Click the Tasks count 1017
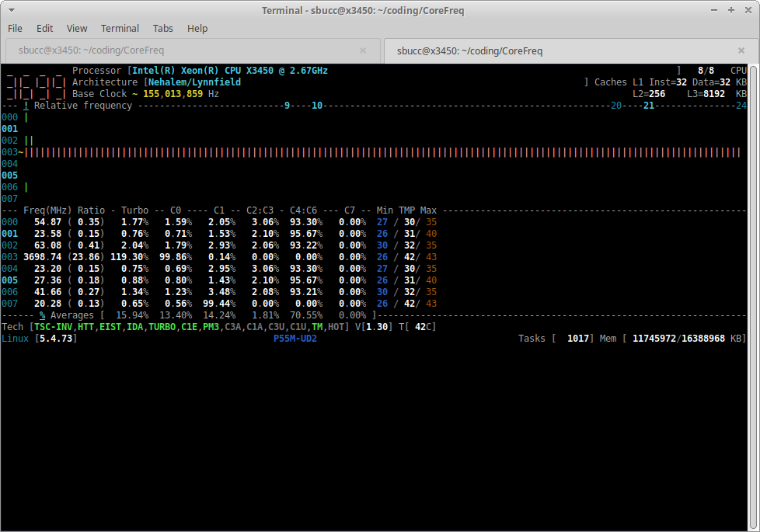The width and height of the screenshot is (760, 532). tap(577, 338)
